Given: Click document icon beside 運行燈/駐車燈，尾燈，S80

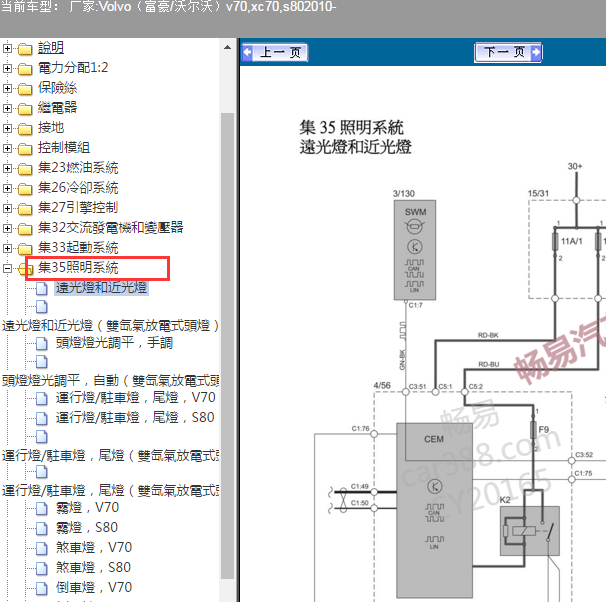Looking at the screenshot, I should tap(42, 418).
